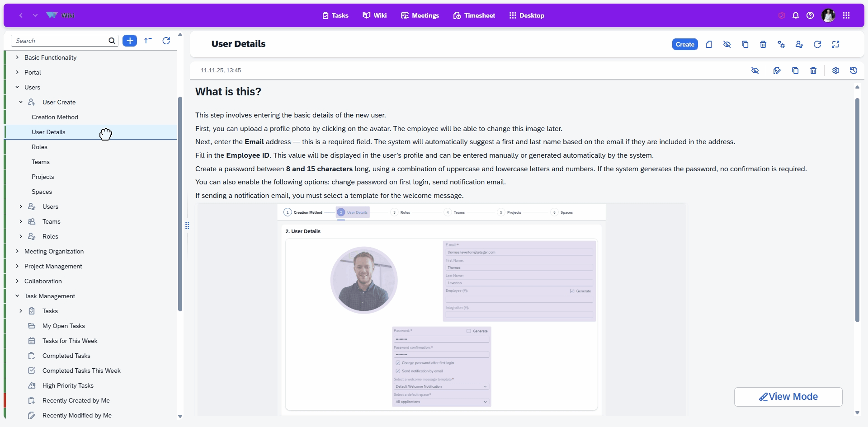Toggle section visibility eye icon beside timestamp
Viewport: 868px width, 427px height.
click(755, 70)
